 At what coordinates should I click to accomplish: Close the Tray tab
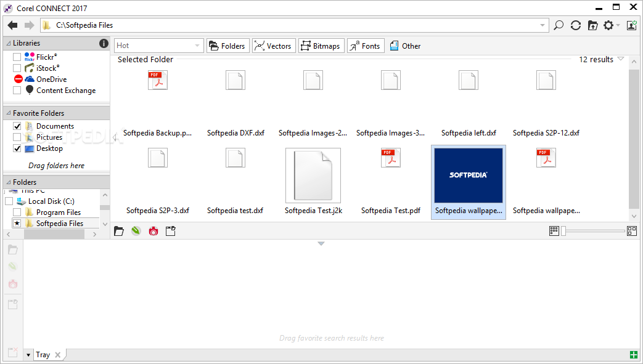[58, 355]
